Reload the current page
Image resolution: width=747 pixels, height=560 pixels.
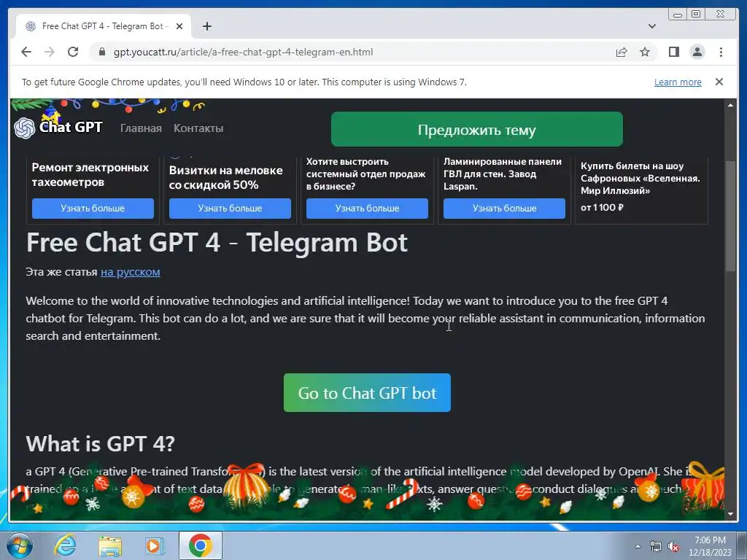pyautogui.click(x=73, y=52)
